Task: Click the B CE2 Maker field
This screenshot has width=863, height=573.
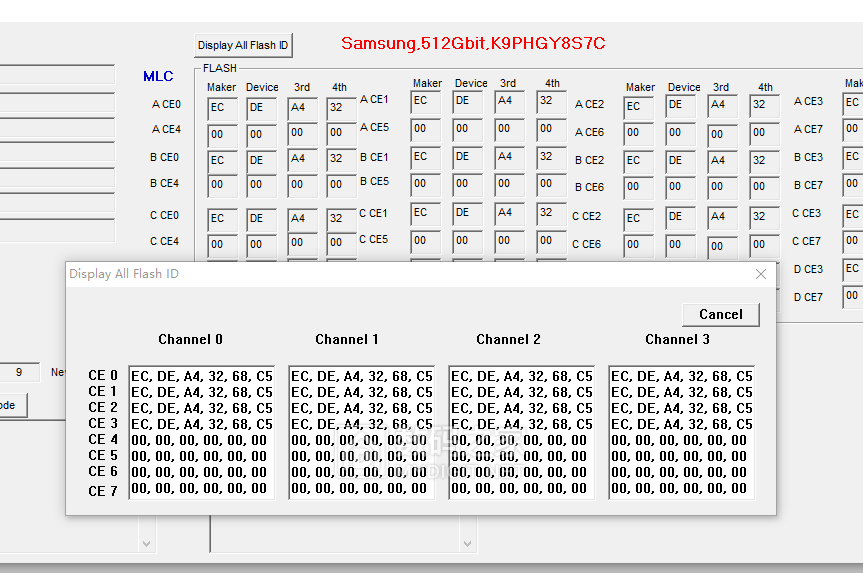Action: (x=639, y=161)
